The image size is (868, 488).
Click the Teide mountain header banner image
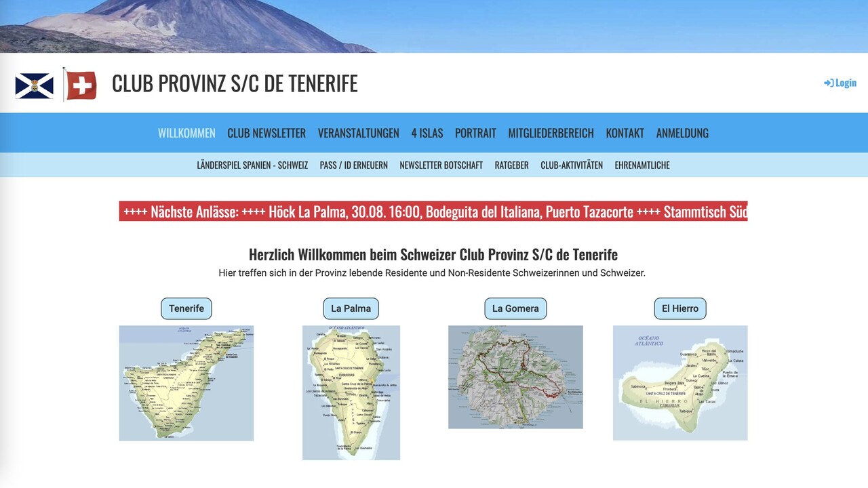[434, 26]
